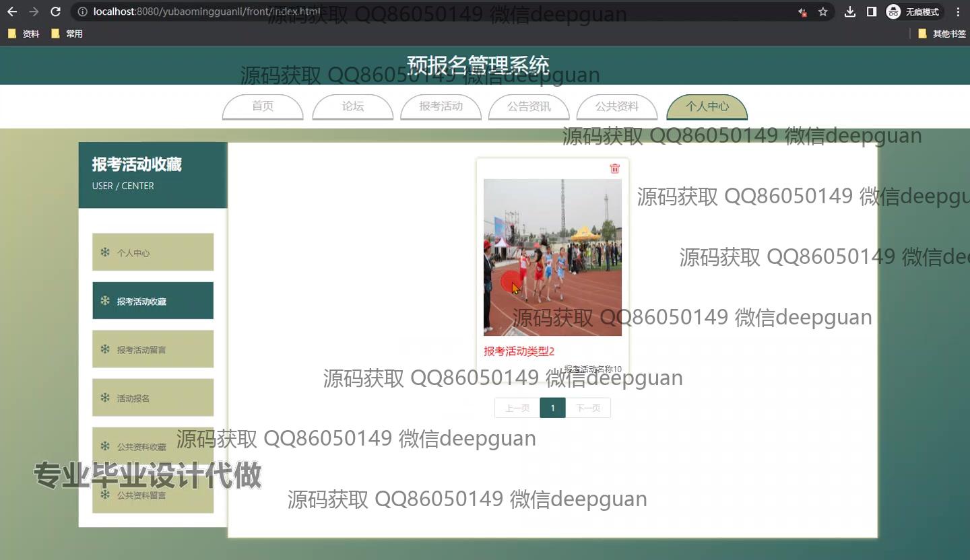
Task: Toggle the browser side panel icon
Action: coord(871,11)
